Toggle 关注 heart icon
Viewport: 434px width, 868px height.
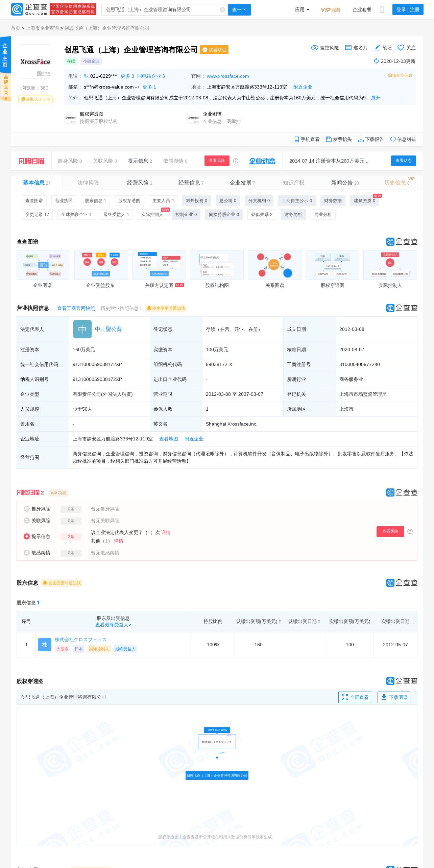pyautogui.click(x=401, y=48)
